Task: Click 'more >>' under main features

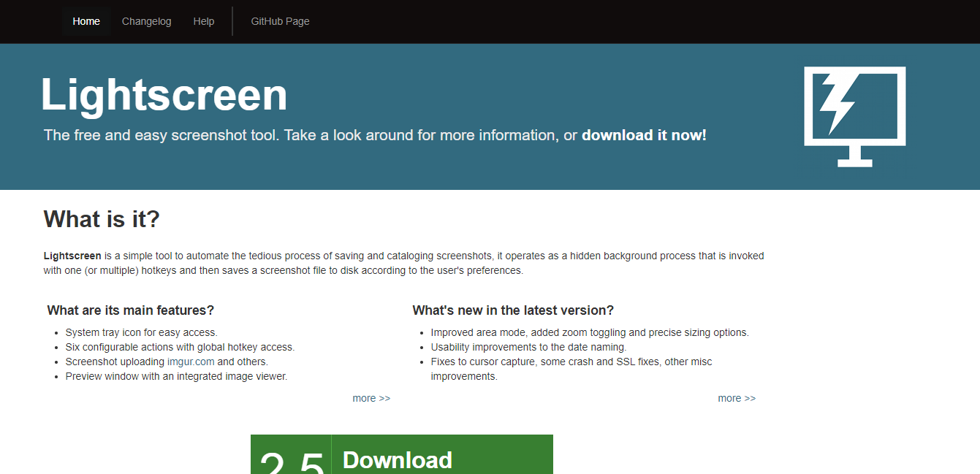Action: click(x=371, y=398)
